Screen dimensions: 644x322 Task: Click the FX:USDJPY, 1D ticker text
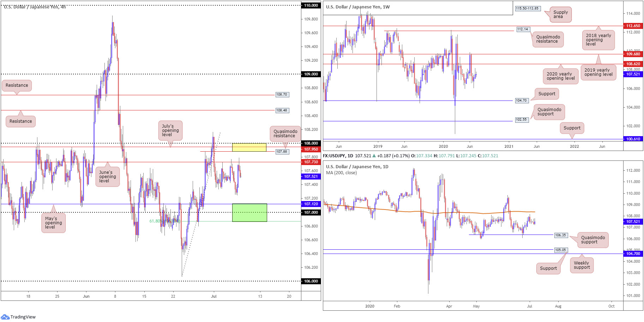click(x=338, y=156)
